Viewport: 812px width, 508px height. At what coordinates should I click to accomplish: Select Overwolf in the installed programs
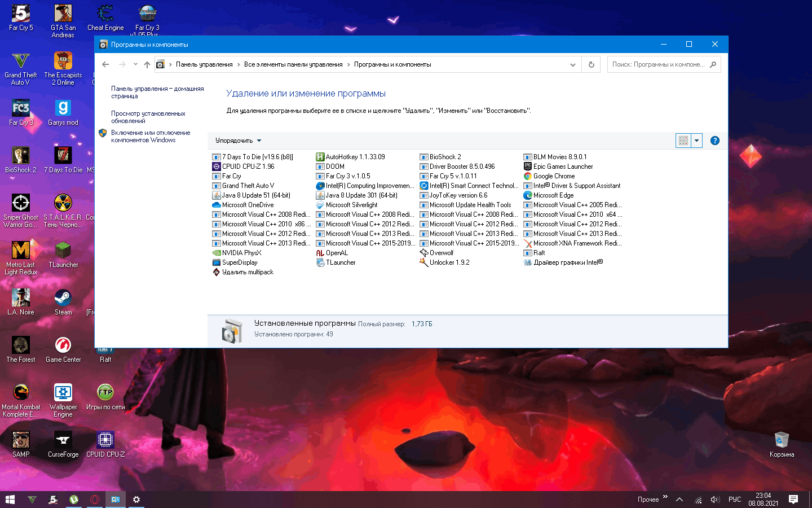pyautogui.click(x=436, y=253)
